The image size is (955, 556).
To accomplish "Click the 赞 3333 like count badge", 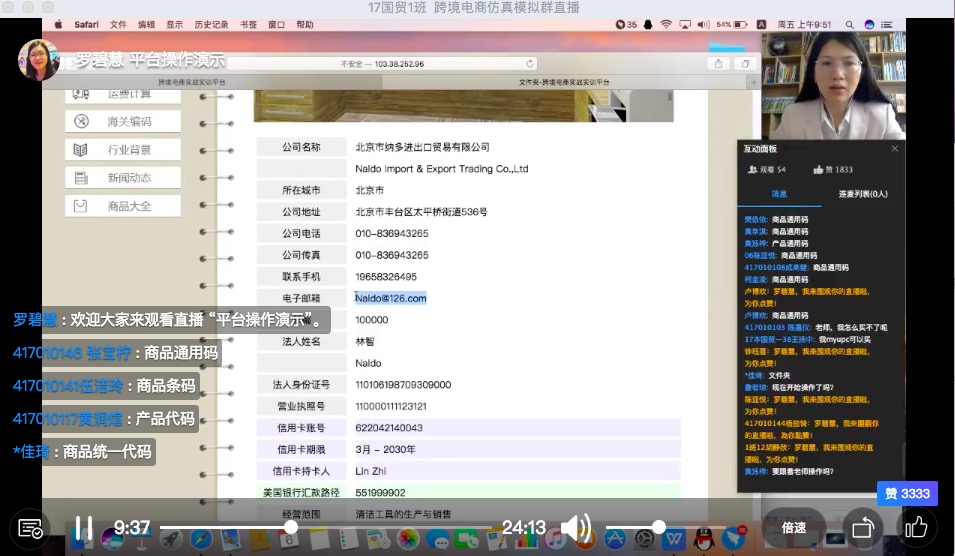I will (907, 493).
